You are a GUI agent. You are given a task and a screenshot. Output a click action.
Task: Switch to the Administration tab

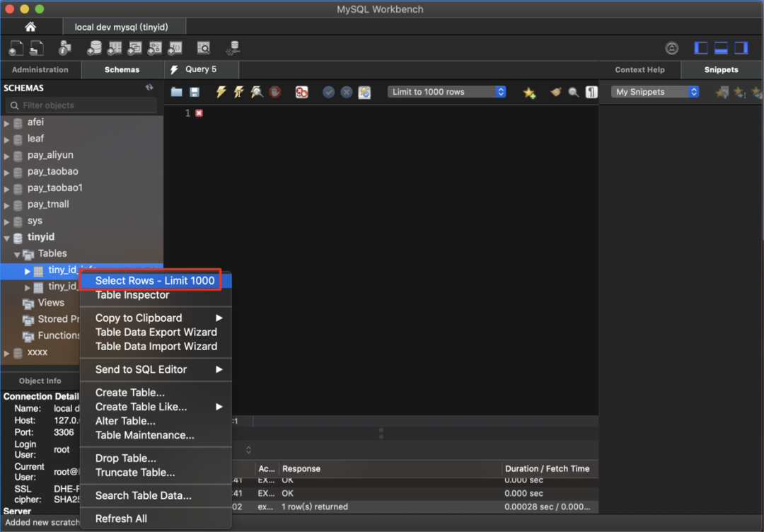pyautogui.click(x=40, y=69)
